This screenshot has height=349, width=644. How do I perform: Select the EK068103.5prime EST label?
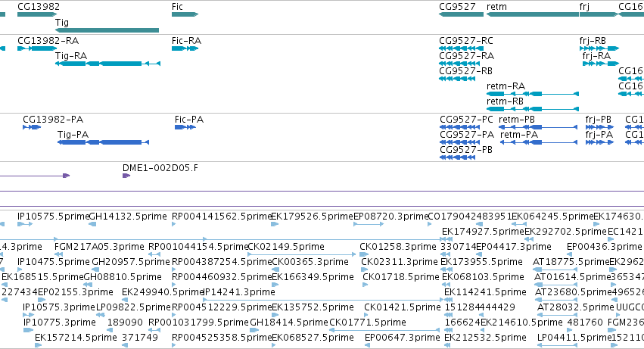click(483, 278)
